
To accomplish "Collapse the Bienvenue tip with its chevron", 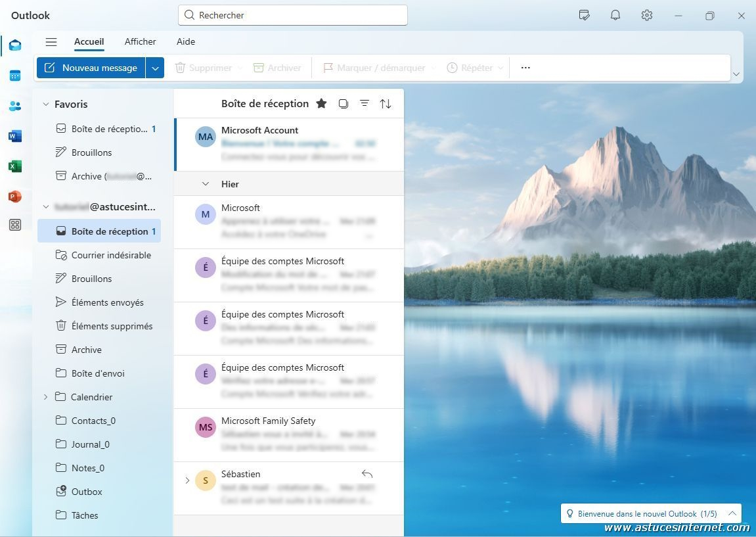I will coord(732,513).
